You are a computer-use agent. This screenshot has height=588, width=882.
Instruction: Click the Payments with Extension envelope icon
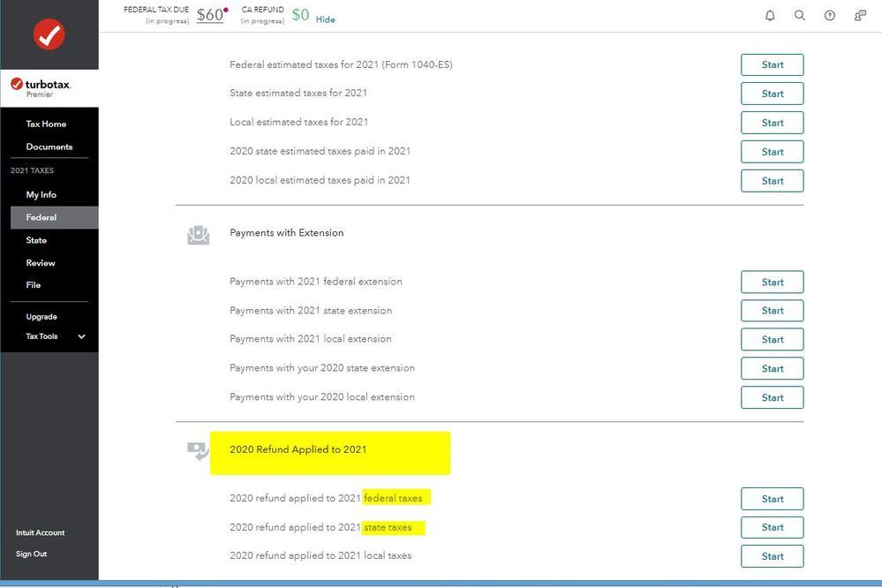[x=199, y=235]
